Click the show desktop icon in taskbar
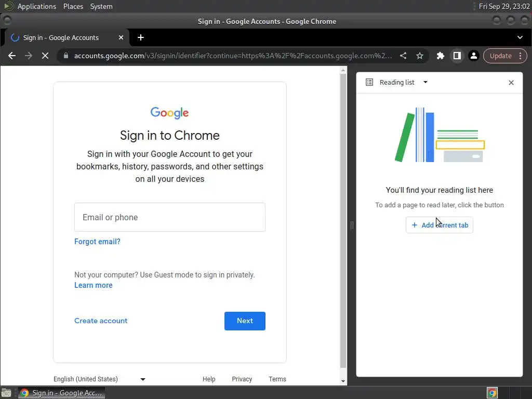Image resolution: width=532 pixels, height=399 pixels. click(x=6, y=393)
